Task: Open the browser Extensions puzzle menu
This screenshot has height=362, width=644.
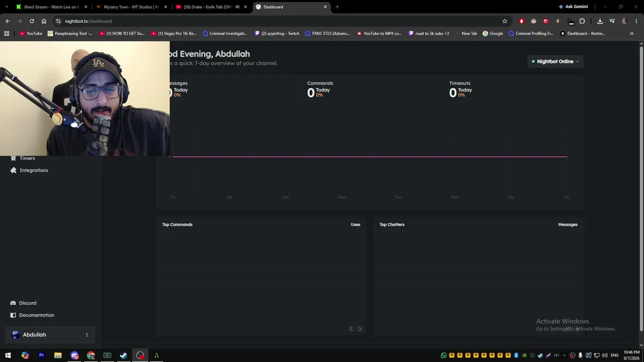Action: (582, 21)
